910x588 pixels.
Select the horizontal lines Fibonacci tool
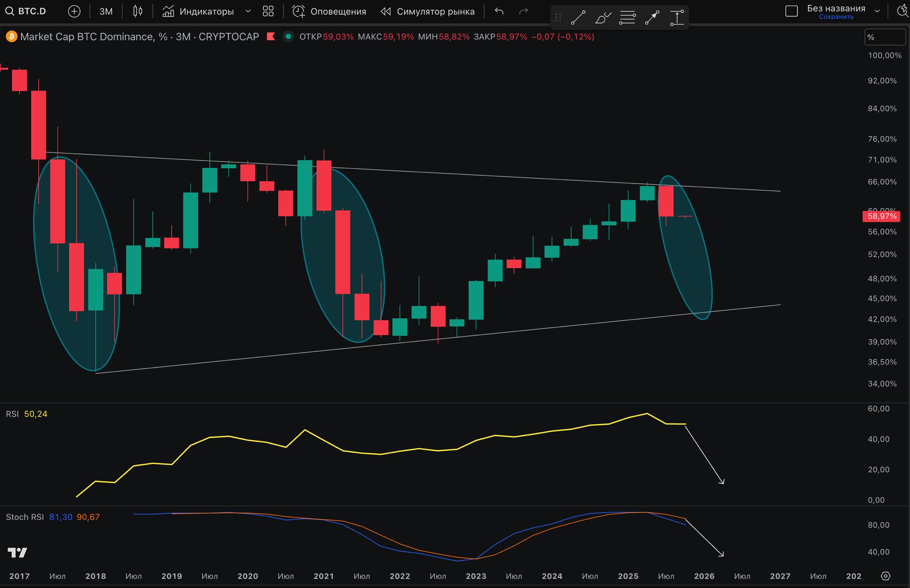tap(627, 17)
